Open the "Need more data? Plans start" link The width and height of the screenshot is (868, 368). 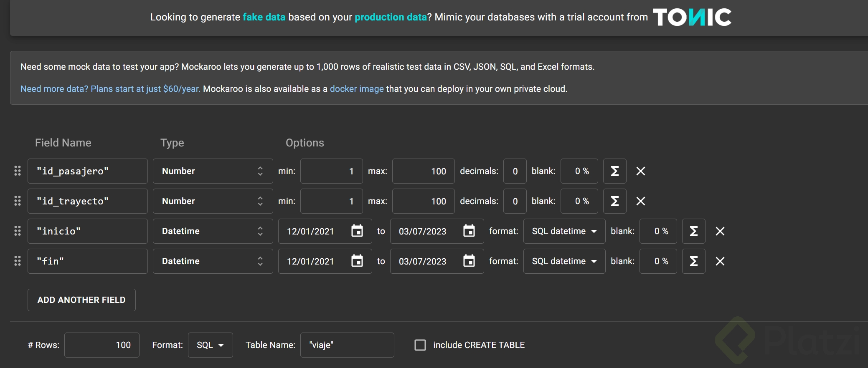click(110, 89)
